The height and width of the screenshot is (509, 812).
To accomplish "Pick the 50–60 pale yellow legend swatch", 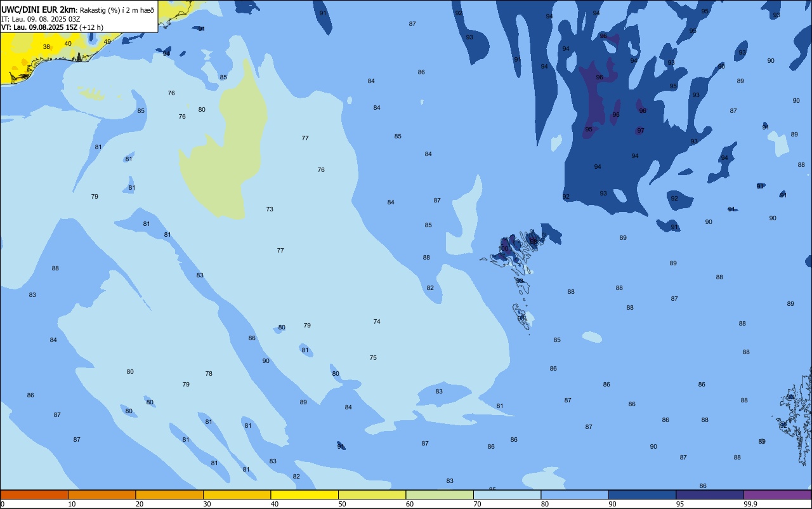I will [372, 494].
